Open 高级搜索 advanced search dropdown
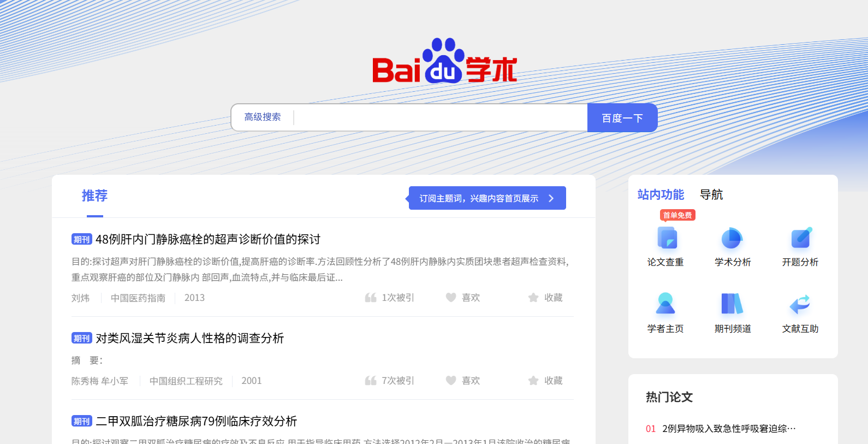 pyautogui.click(x=263, y=117)
